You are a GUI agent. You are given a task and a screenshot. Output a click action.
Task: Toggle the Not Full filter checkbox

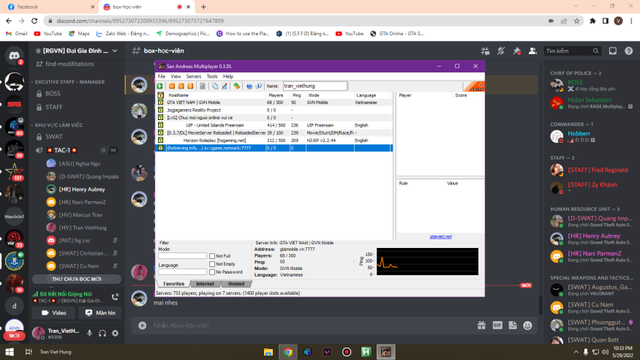coord(212,256)
